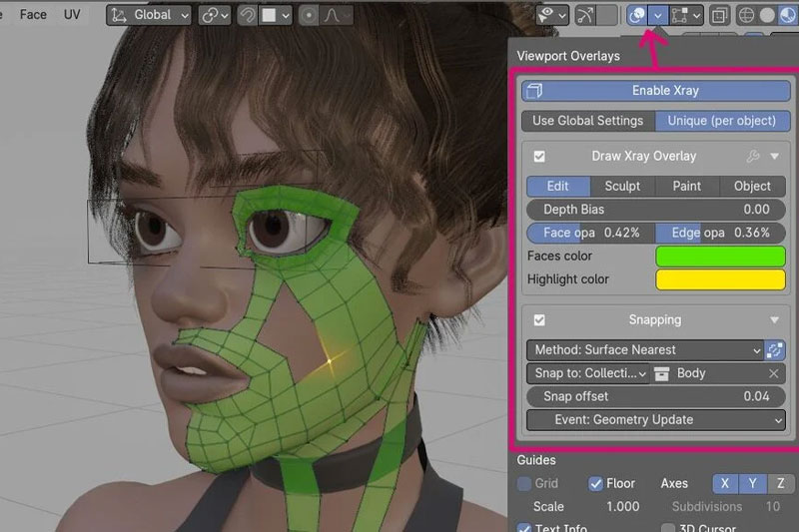The width and height of the screenshot is (799, 532).
Task: Click the icon beside the Method dropdown
Action: [775, 350]
